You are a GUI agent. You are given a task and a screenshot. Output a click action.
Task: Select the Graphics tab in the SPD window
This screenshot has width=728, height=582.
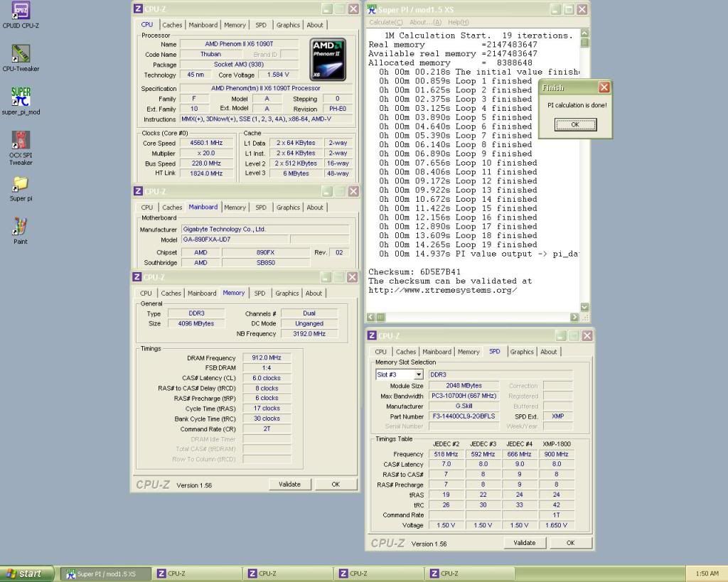tap(521, 352)
